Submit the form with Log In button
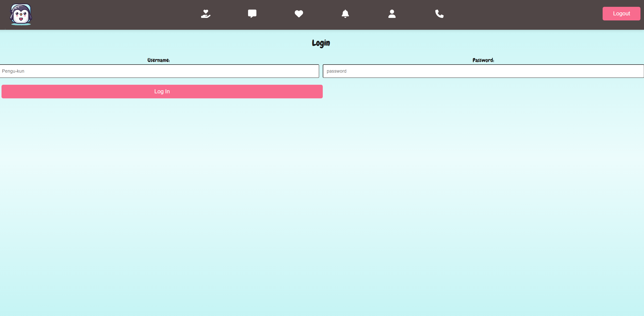 pyautogui.click(x=162, y=92)
